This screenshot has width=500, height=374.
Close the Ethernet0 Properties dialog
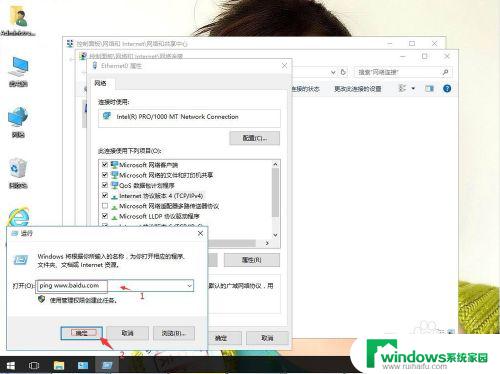click(x=284, y=66)
